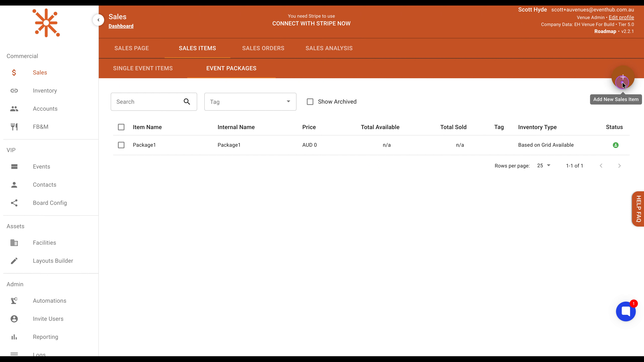Click the Tag column header
644x362 pixels.
pyautogui.click(x=499, y=127)
